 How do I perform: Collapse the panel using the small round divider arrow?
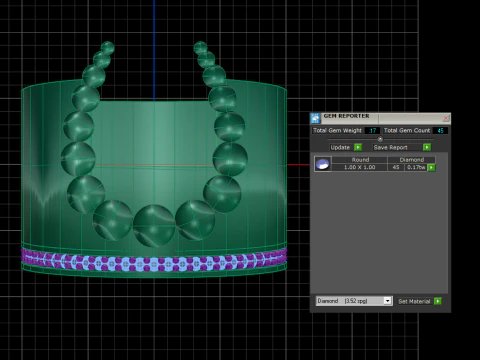380,139
